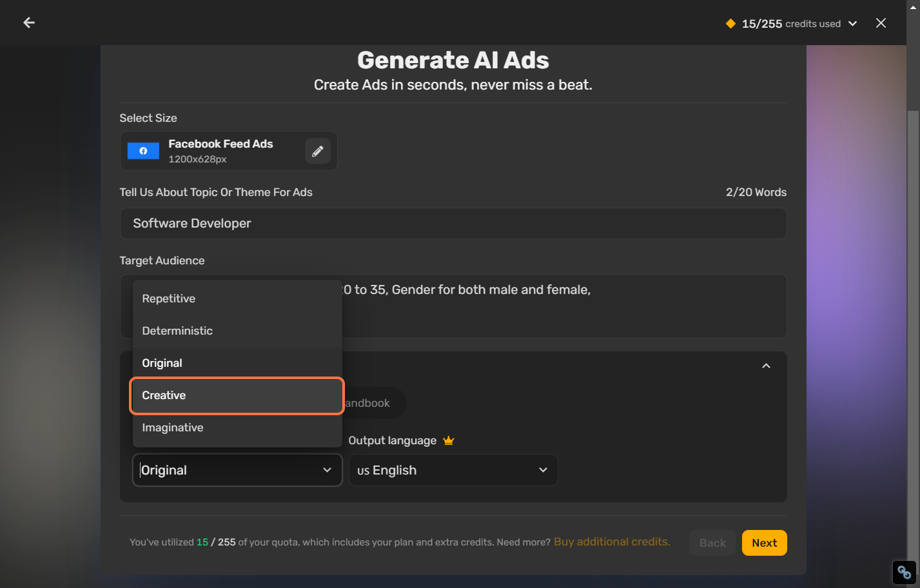Edit the Facebook Feed Ads size
Screen dimensions: 920x588
(318, 151)
